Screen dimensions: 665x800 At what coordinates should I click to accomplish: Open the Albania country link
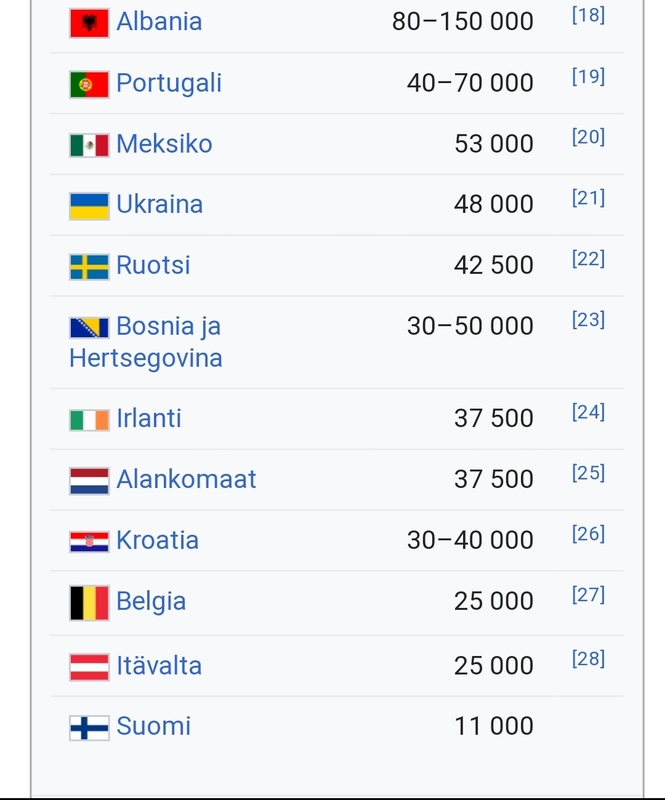(159, 21)
